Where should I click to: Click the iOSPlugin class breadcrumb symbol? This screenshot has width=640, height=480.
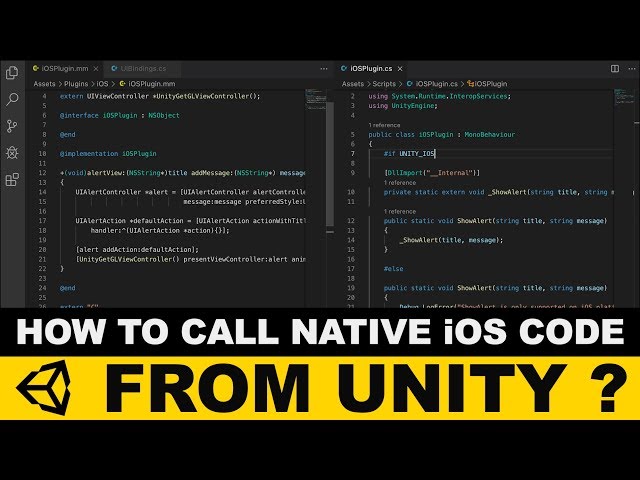pyautogui.click(x=487, y=84)
